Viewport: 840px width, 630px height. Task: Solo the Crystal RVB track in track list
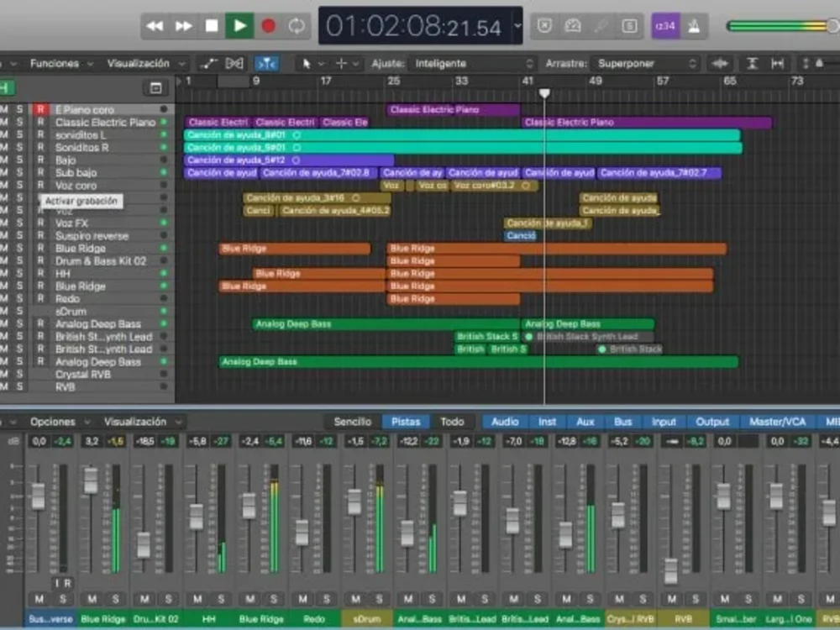19,375
